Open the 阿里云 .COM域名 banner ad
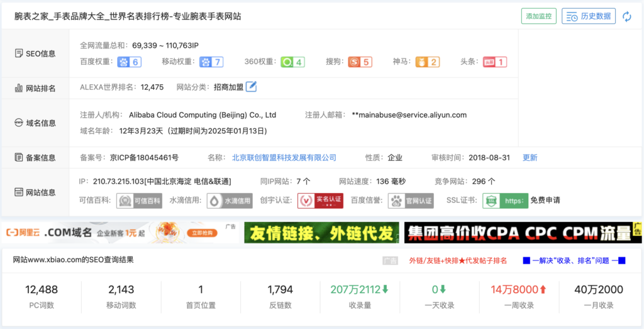Viewport: 644px width, 329px height. click(x=120, y=233)
